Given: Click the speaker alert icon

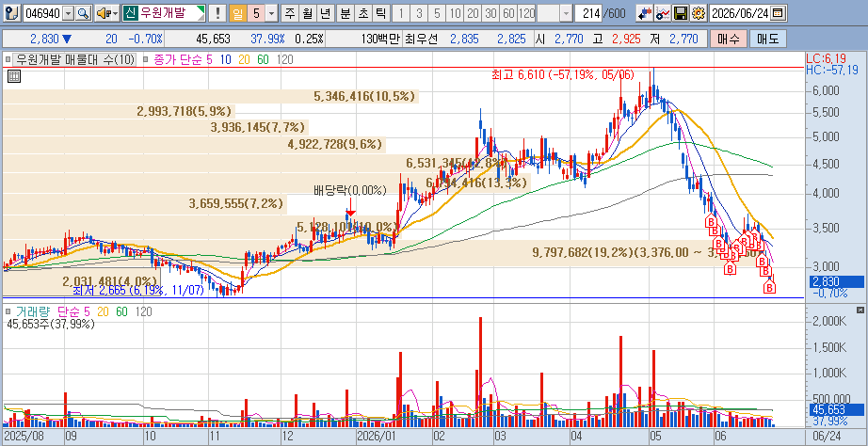Looking at the screenshot, I should click(103, 13).
